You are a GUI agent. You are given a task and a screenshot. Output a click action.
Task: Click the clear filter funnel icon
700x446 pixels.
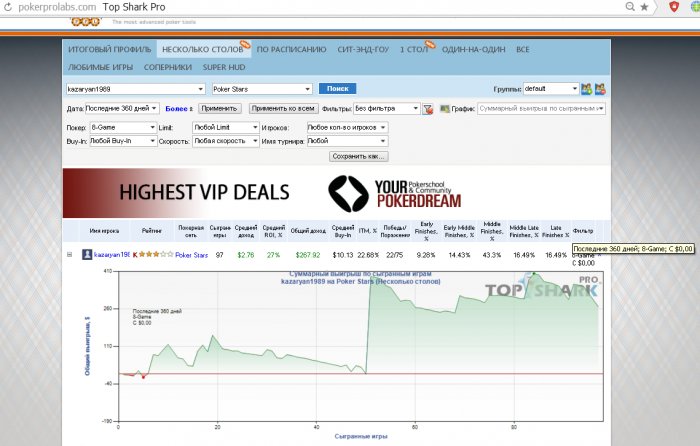[x=428, y=109]
